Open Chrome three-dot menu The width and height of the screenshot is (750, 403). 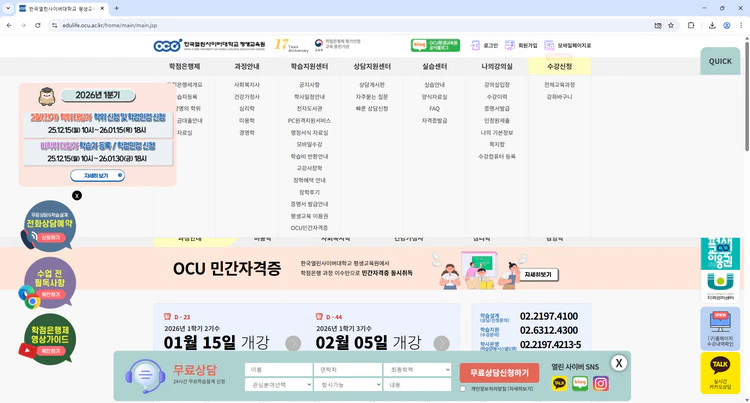click(741, 25)
